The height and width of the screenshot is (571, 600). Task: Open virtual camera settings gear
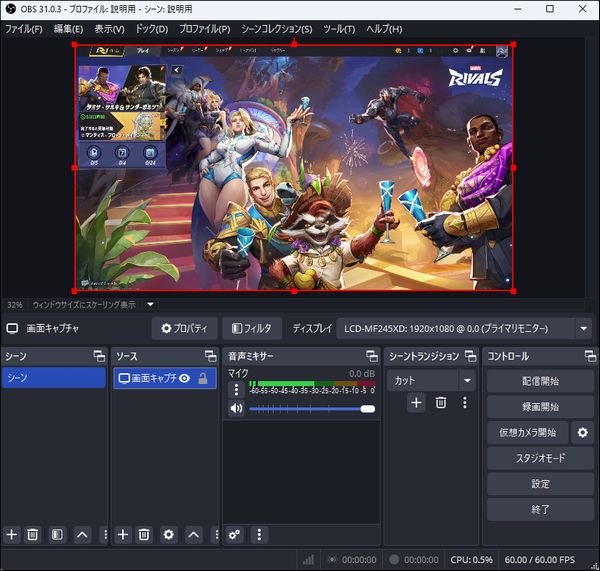coord(583,432)
